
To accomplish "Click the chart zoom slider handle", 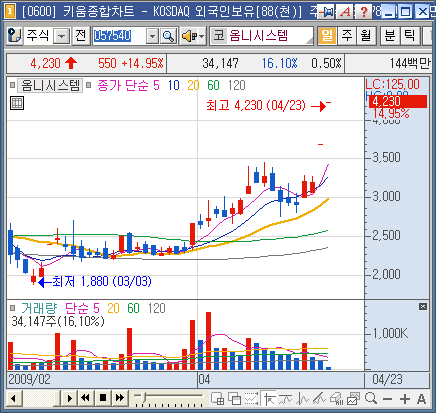I will pyautogui.click(x=144, y=397).
